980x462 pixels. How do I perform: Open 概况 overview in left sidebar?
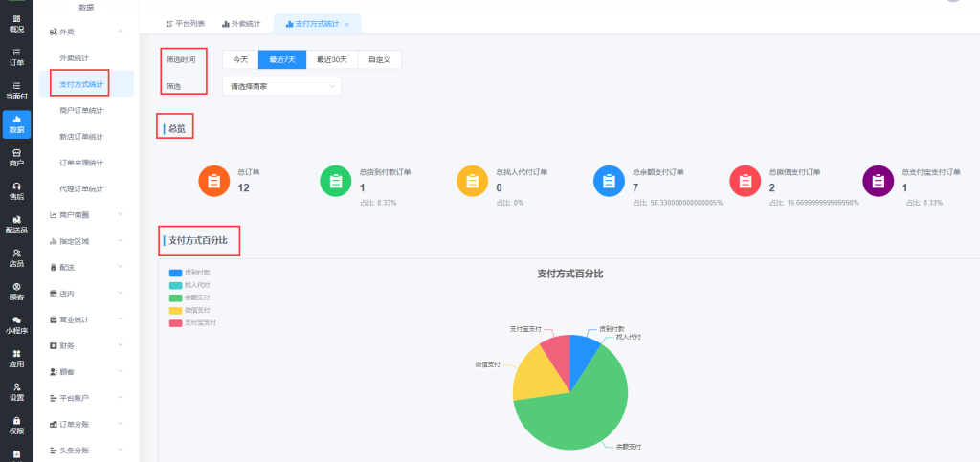pyautogui.click(x=16, y=24)
